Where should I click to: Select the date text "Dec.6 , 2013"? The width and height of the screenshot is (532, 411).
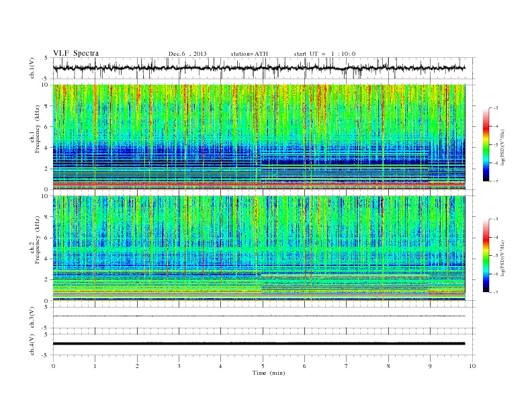click(187, 54)
